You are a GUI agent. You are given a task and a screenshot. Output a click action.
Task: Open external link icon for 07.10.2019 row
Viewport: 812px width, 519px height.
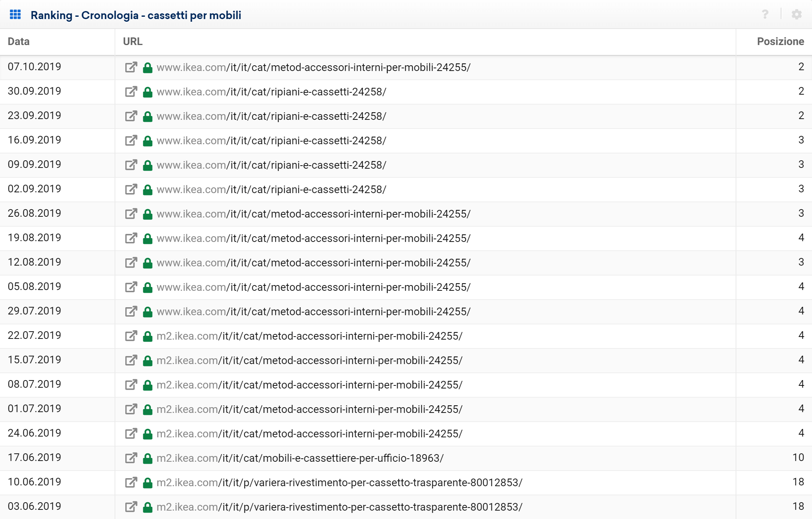(x=131, y=68)
